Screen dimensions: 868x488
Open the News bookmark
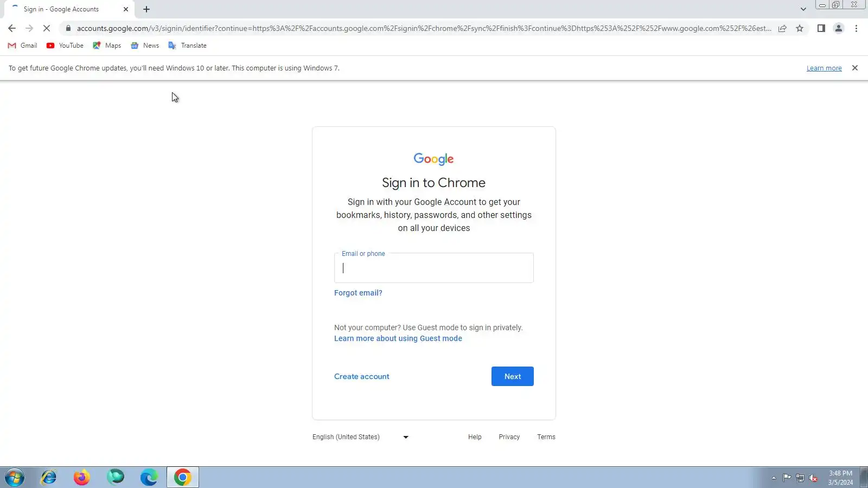point(145,46)
